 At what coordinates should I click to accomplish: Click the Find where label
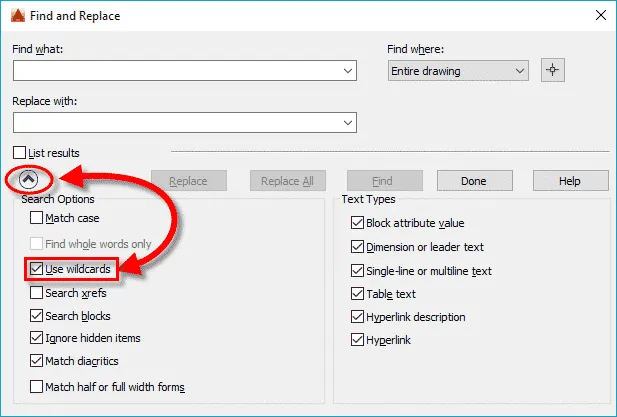415,49
